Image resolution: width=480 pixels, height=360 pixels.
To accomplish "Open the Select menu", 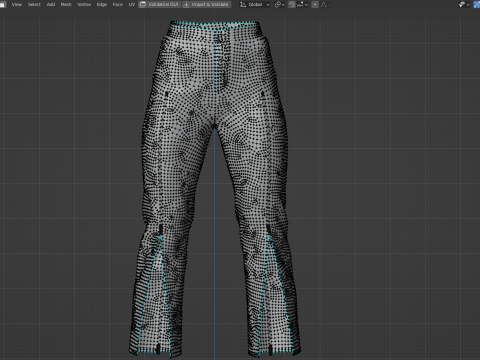I will [x=34, y=4].
